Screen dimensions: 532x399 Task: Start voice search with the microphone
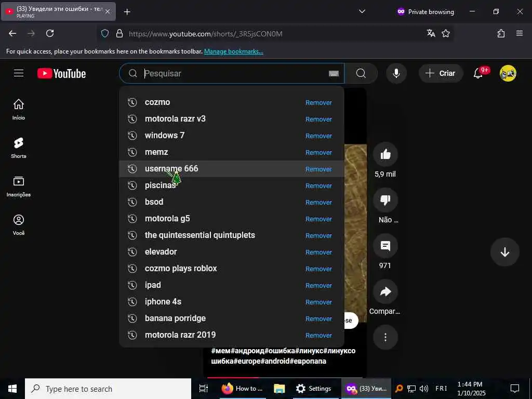tap(396, 73)
